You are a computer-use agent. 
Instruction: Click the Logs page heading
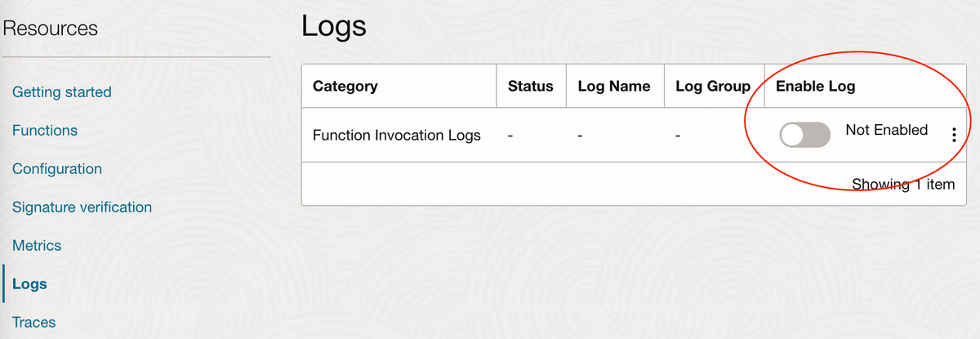tap(334, 26)
